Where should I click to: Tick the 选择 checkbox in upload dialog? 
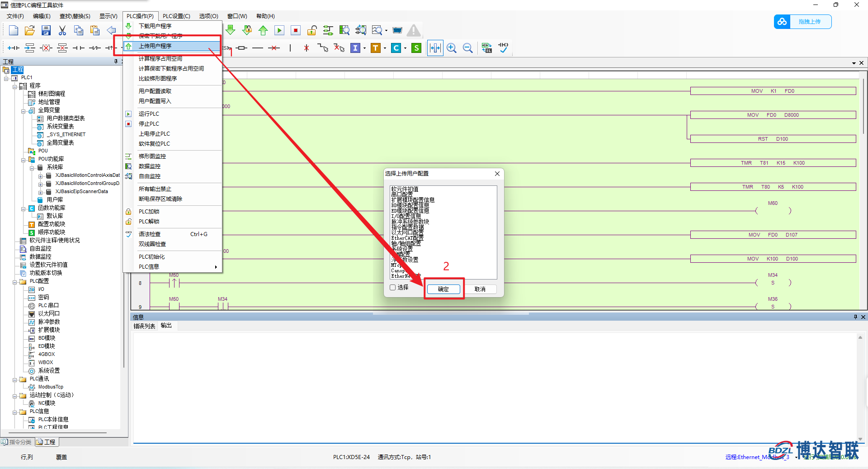coord(392,288)
